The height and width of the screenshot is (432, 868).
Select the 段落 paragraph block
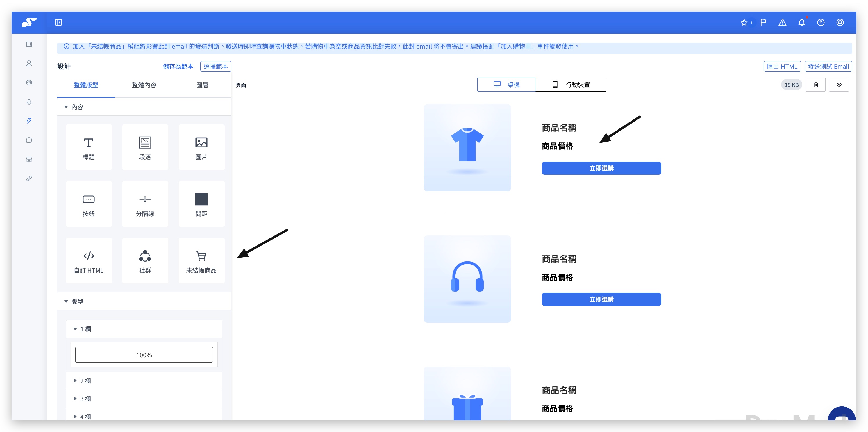(145, 147)
